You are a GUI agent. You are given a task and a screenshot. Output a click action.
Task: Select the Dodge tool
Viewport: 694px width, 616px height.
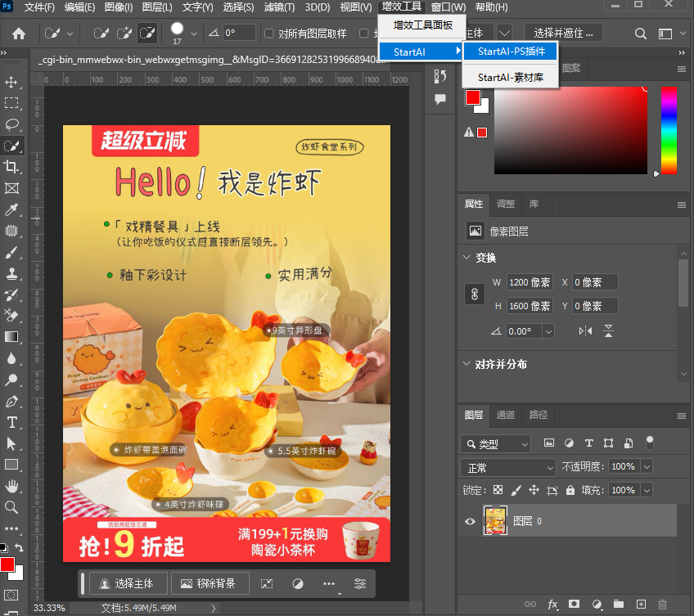[11, 380]
